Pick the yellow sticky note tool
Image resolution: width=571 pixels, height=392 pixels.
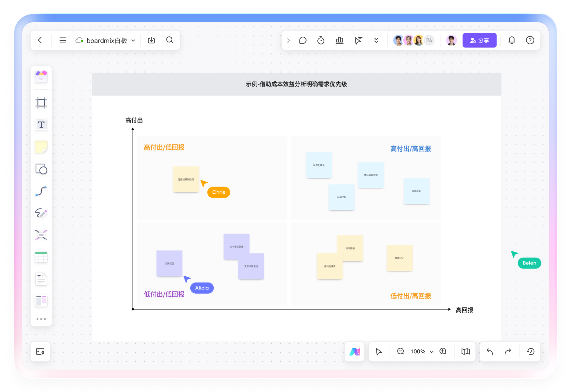click(41, 147)
